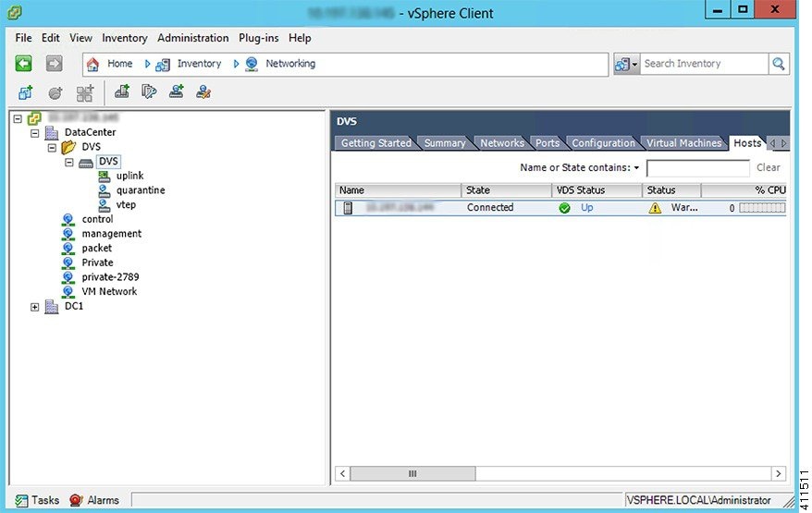This screenshot has width=812, height=513.
Task: Click the magnifier search button
Action: point(779,64)
